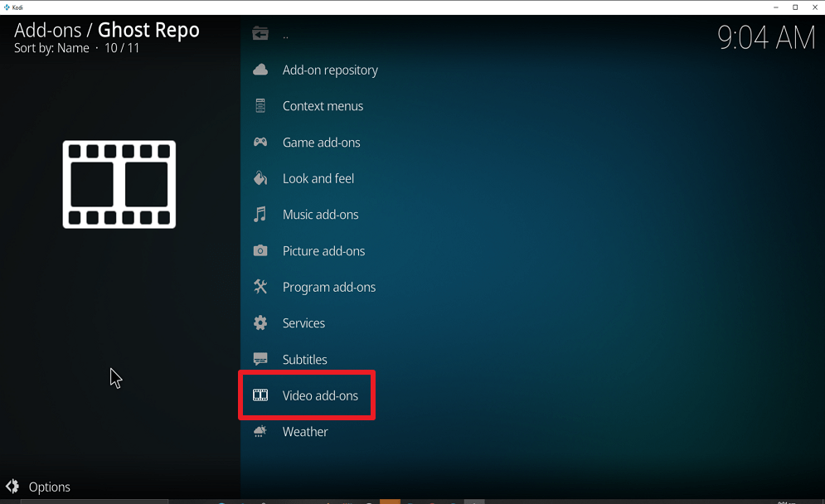825x504 pixels.
Task: Maximize the Kodi window
Action: tap(795, 7)
